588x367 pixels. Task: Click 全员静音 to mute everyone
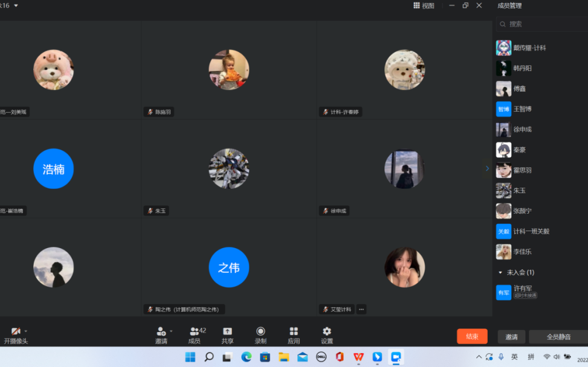click(558, 337)
